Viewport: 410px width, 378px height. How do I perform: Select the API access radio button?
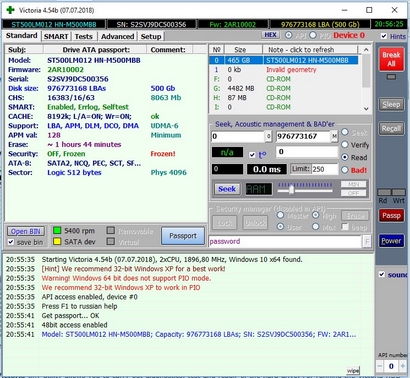[289, 35]
